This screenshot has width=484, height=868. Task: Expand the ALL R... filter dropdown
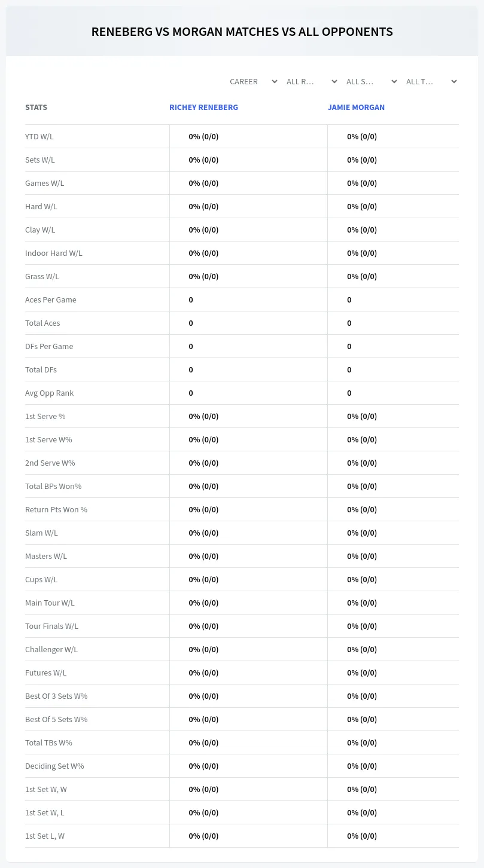[311, 81]
